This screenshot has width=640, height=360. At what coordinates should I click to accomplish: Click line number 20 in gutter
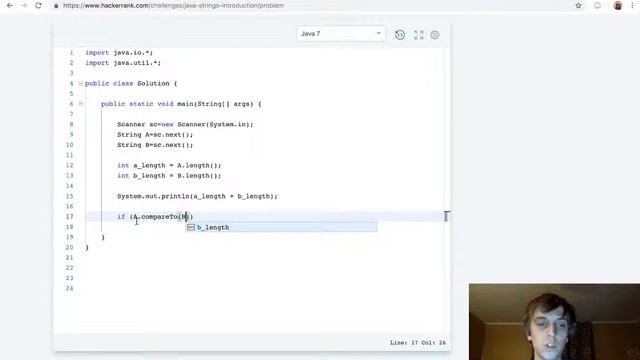point(69,247)
